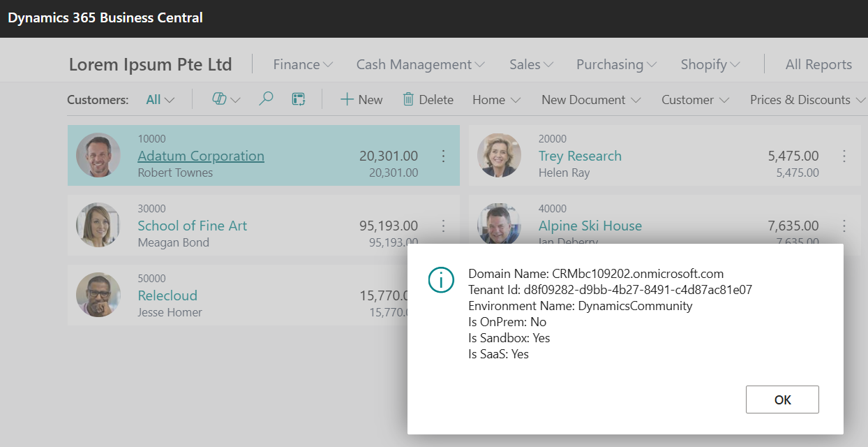Image resolution: width=868 pixels, height=447 pixels.
Task: Click contact name Helen Ray
Action: coord(564,173)
